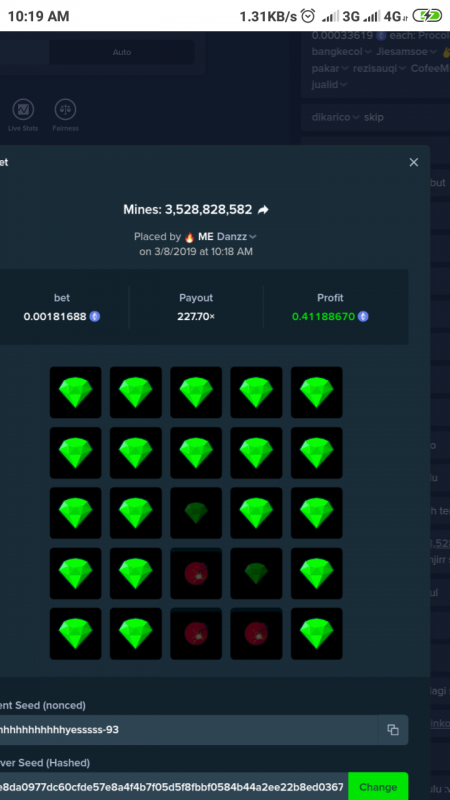This screenshot has width=450, height=800.
Task: Click the fourth gem in third row
Action: tap(256, 513)
